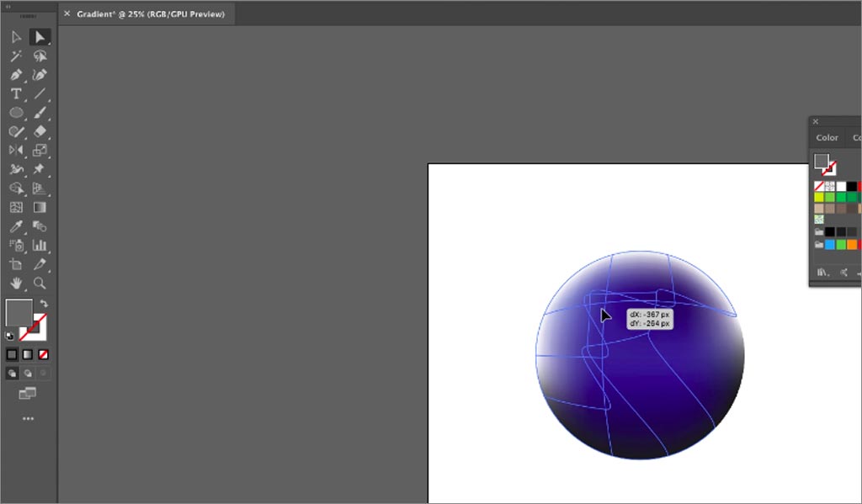Activate the Zoom tool
The width and height of the screenshot is (862, 504).
point(40,284)
